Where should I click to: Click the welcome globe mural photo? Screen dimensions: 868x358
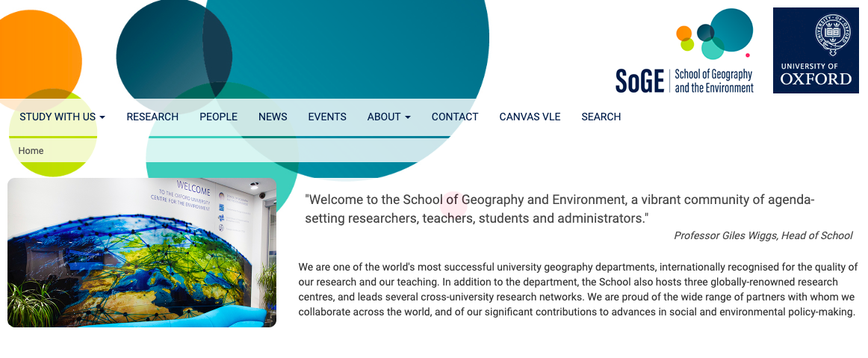pos(142,253)
